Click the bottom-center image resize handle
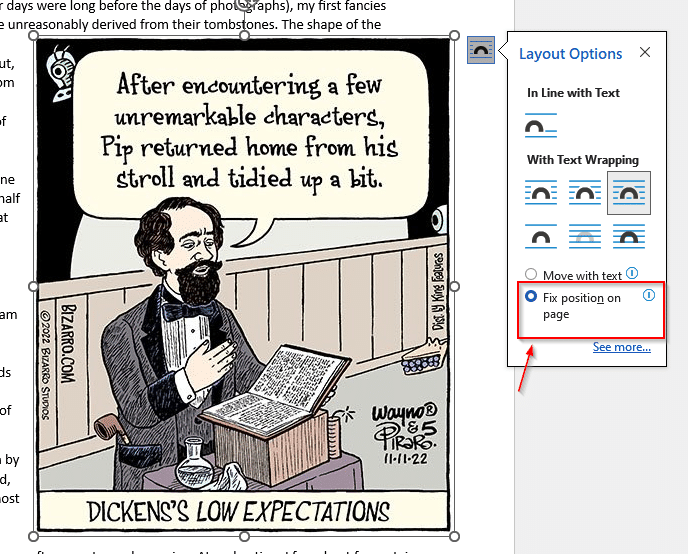Viewport: 688px width, 554px height. [x=244, y=536]
